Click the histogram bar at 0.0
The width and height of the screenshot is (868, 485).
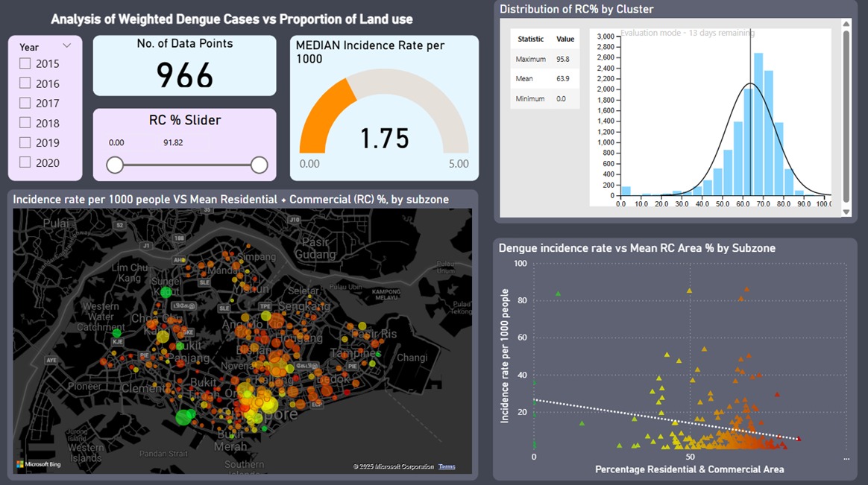(x=626, y=191)
